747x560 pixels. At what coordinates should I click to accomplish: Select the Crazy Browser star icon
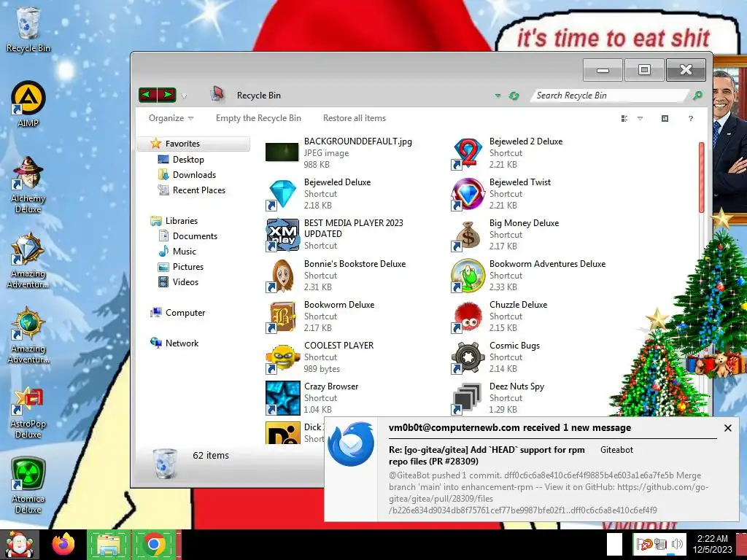282,397
